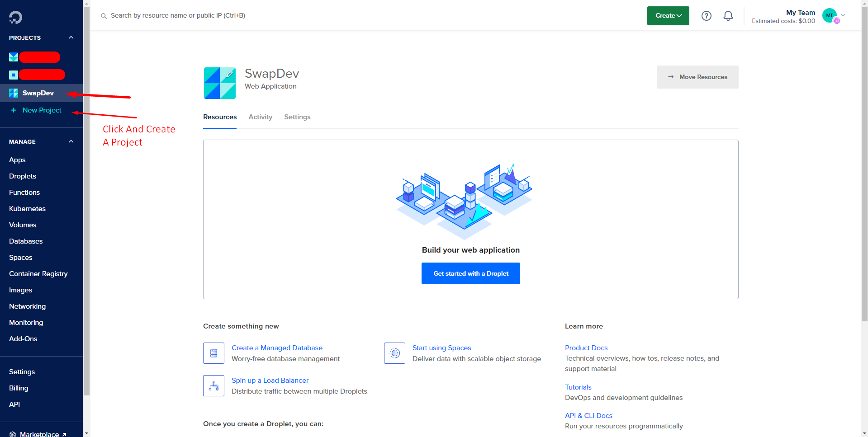The width and height of the screenshot is (868, 437).
Task: Open the green Create dropdown
Action: tap(668, 16)
